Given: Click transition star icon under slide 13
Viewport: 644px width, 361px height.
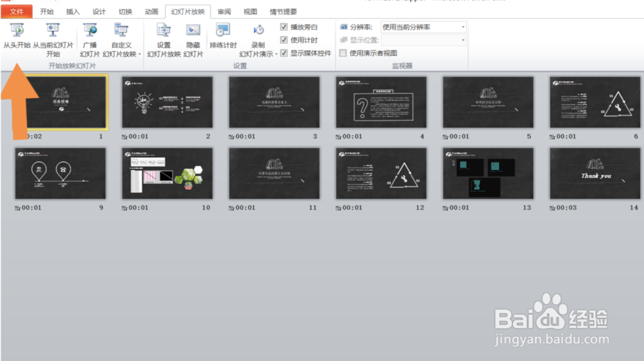Looking at the screenshot, I should pos(445,208).
